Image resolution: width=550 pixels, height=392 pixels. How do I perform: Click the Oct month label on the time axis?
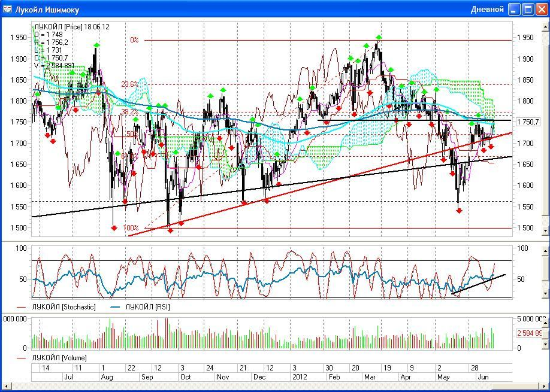pos(185,377)
